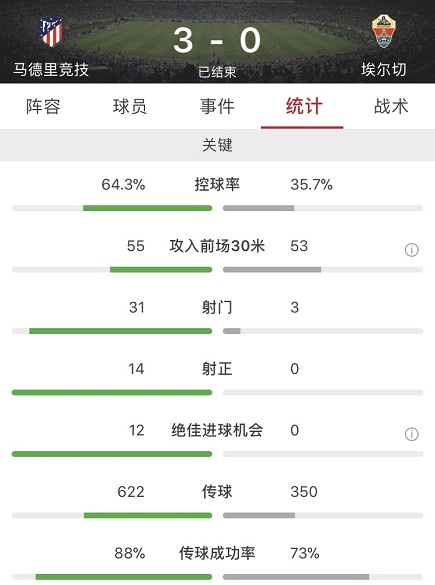Tap the Elche team crest

(384, 32)
